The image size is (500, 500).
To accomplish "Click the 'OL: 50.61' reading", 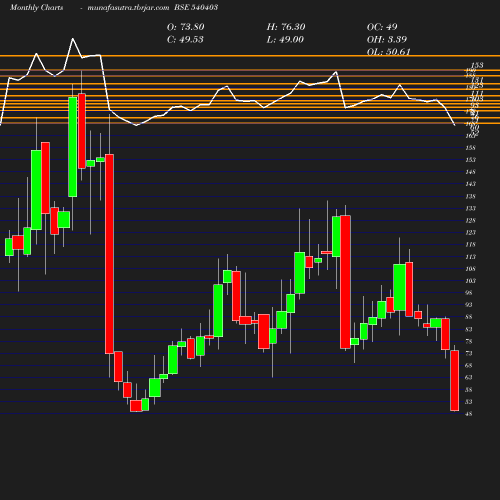I will pyautogui.click(x=388, y=51).
